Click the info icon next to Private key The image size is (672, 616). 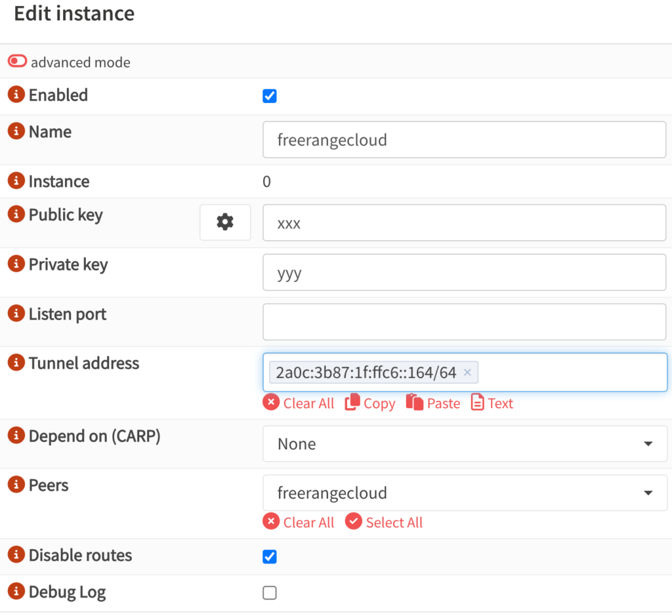point(16,264)
